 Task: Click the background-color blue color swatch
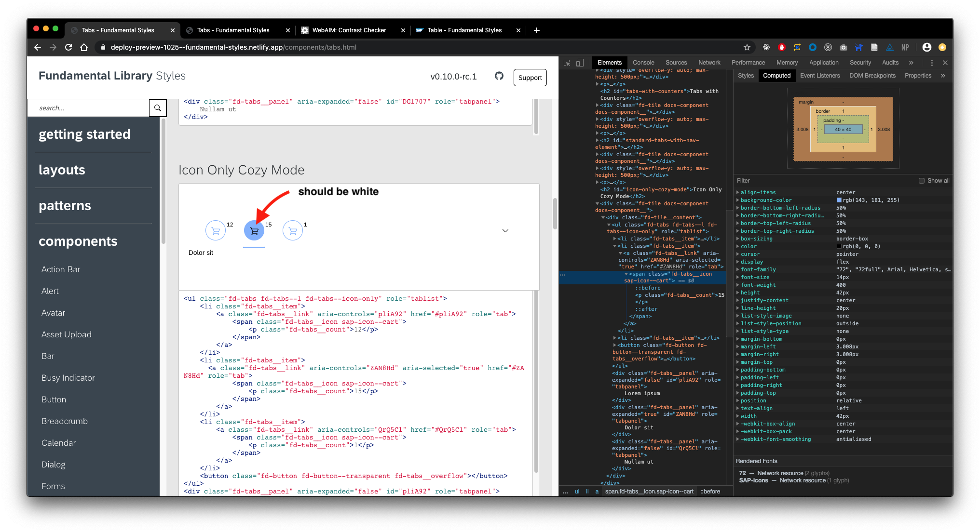coord(839,200)
